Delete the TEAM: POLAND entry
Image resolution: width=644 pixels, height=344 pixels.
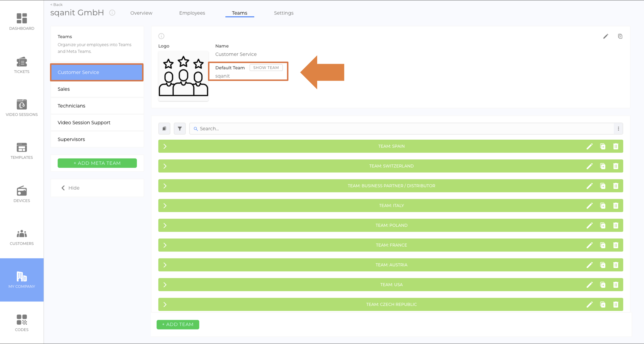coord(616,225)
